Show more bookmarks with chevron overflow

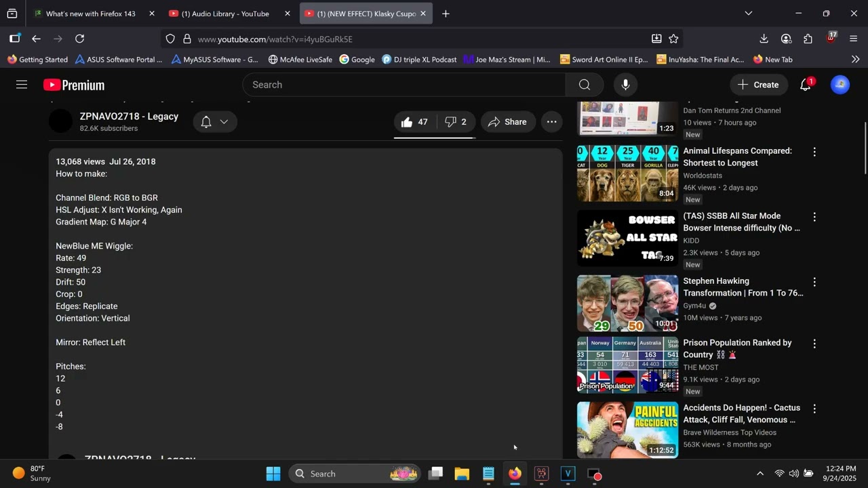click(855, 59)
